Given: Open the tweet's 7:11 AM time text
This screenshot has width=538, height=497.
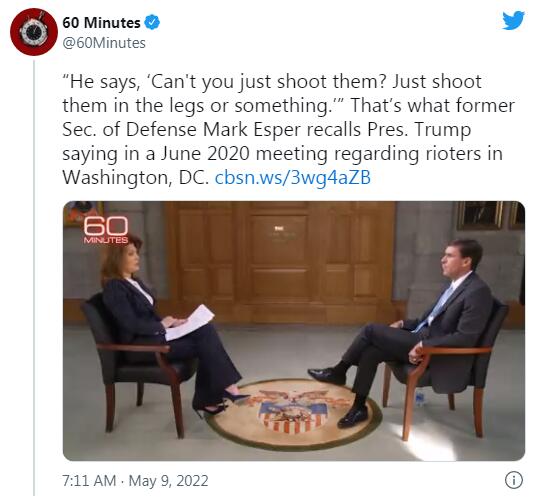Looking at the screenshot, I should pos(89,481).
